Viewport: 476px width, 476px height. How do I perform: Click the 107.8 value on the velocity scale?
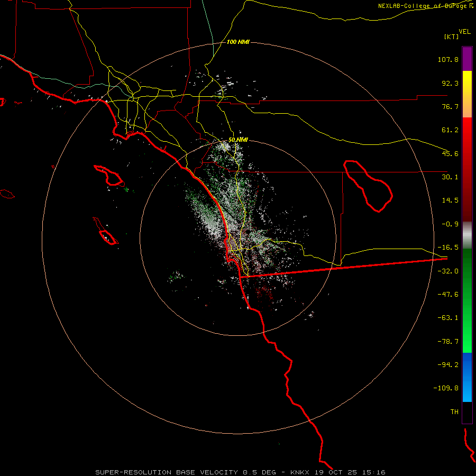coord(448,59)
